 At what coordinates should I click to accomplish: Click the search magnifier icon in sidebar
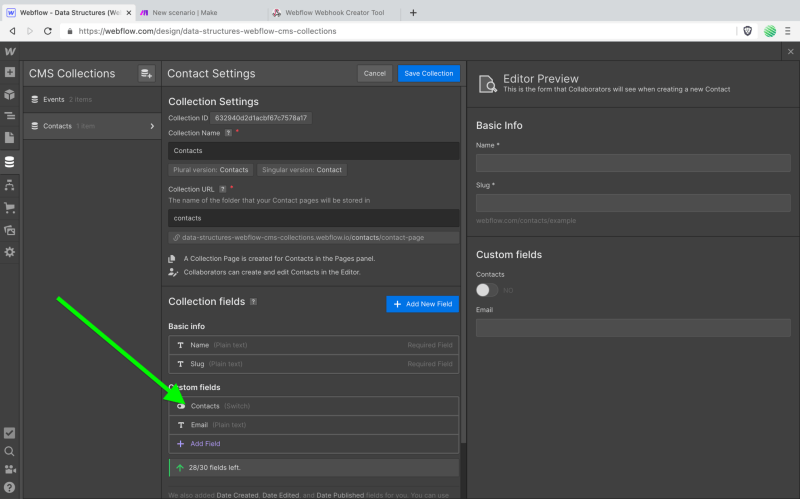[10, 452]
